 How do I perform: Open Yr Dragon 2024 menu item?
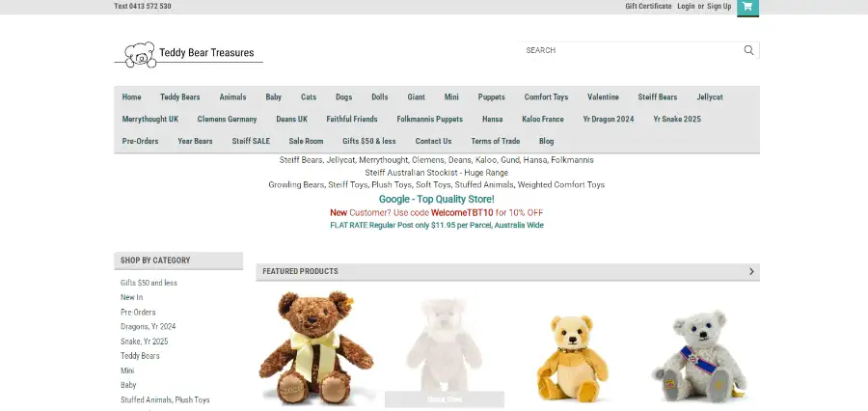coord(609,119)
